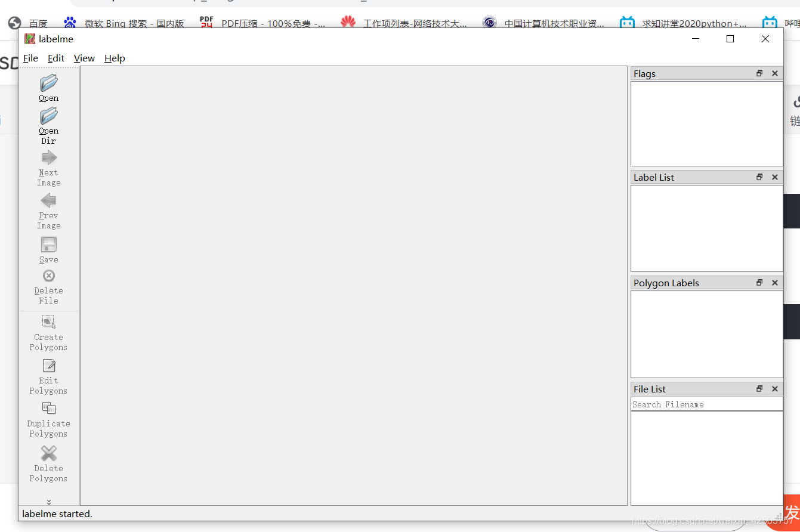Float the Flags panel
This screenshot has height=532, width=800.
pyautogui.click(x=759, y=73)
